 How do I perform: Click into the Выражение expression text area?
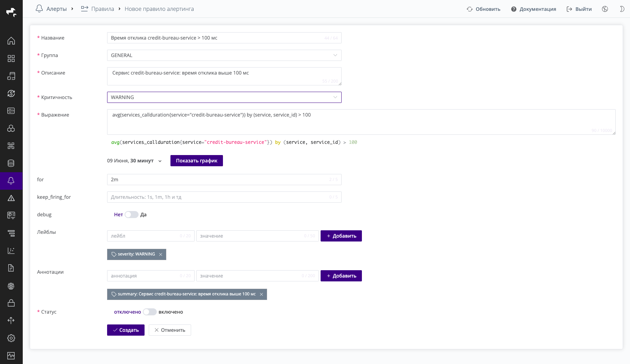click(361, 122)
